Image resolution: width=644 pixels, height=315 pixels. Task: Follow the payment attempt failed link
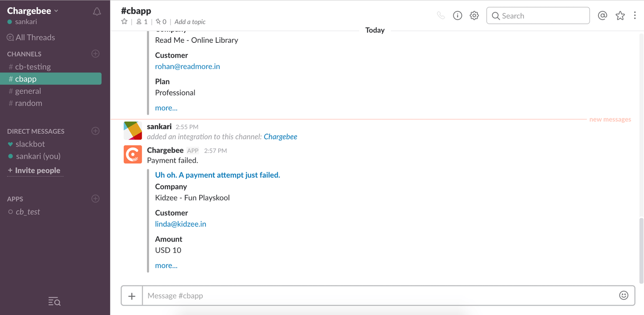(x=217, y=175)
